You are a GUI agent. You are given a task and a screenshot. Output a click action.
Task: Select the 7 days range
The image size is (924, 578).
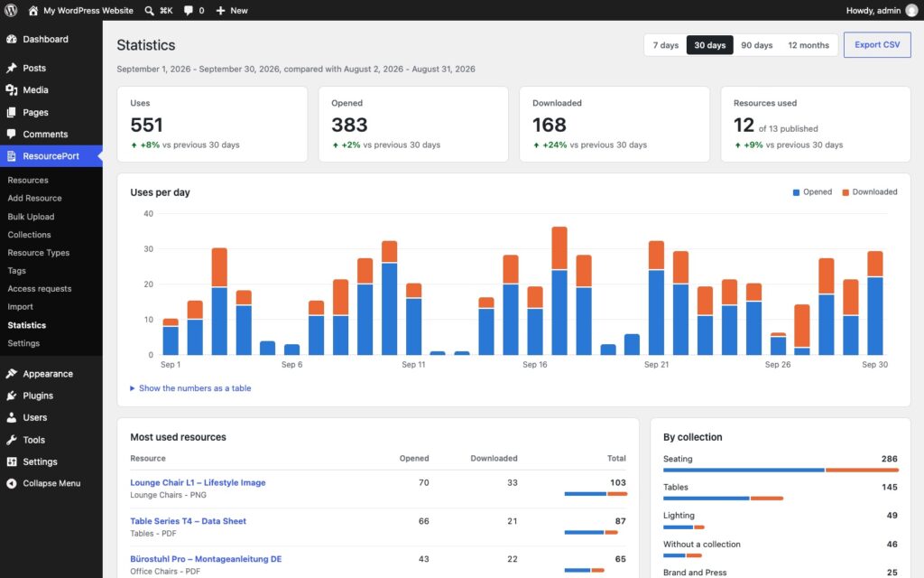665,45
